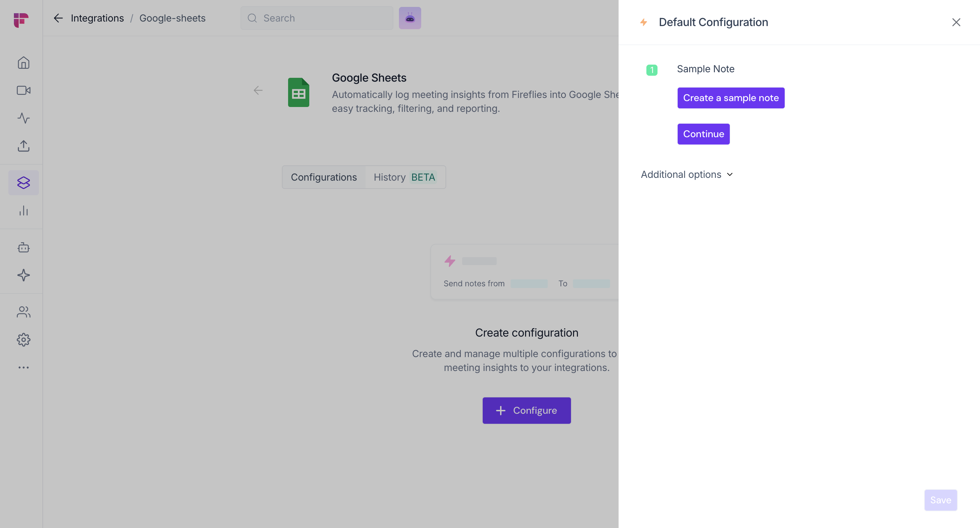
Task: Open the Home icon in sidebar
Action: pyautogui.click(x=24, y=63)
